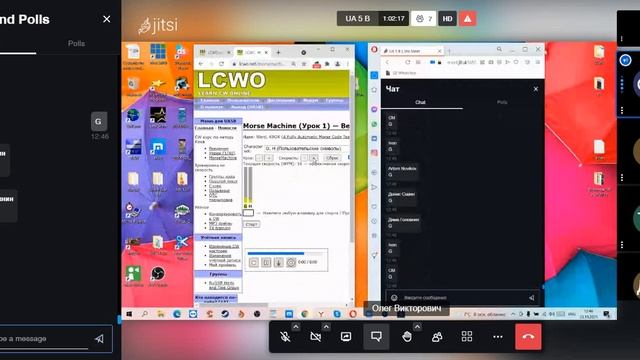640x360 pixels.
Task: Click the LCWO player play button
Action: click(253, 262)
